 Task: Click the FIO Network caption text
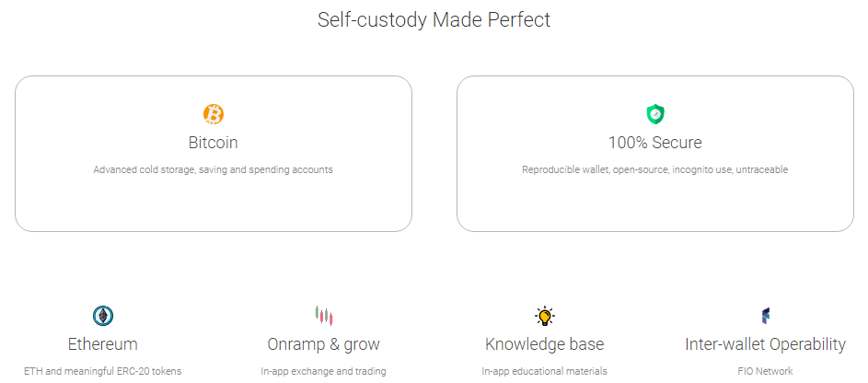click(765, 371)
